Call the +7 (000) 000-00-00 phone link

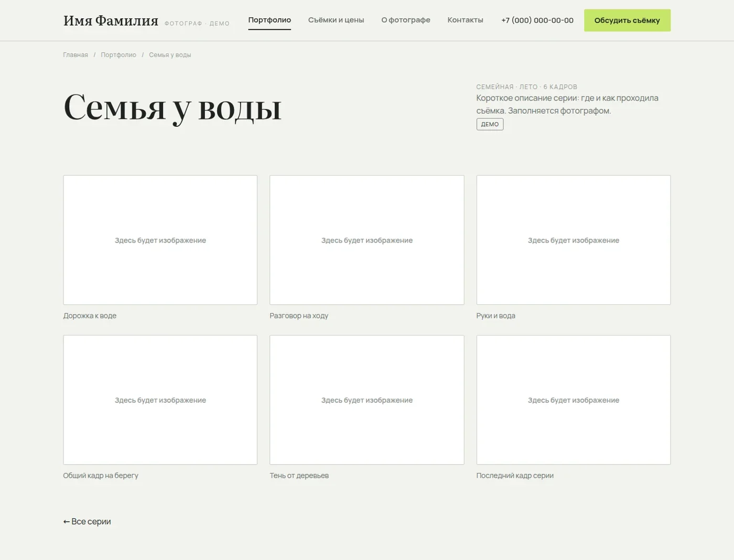pyautogui.click(x=537, y=20)
